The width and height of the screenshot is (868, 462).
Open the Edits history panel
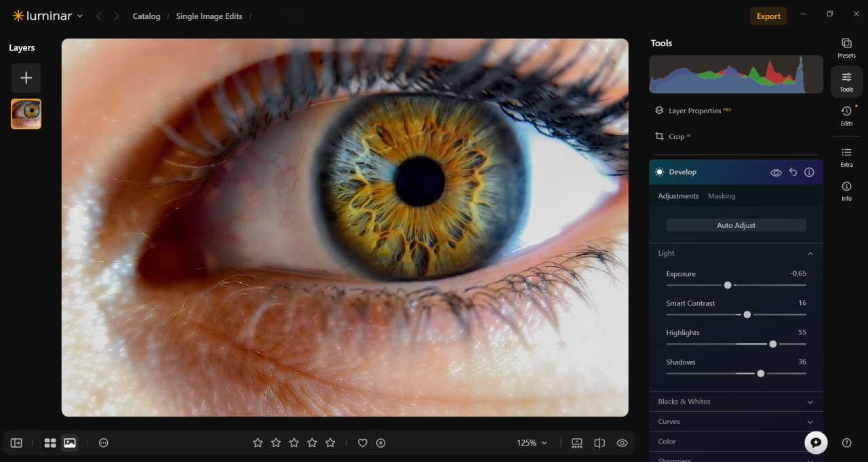(846, 116)
